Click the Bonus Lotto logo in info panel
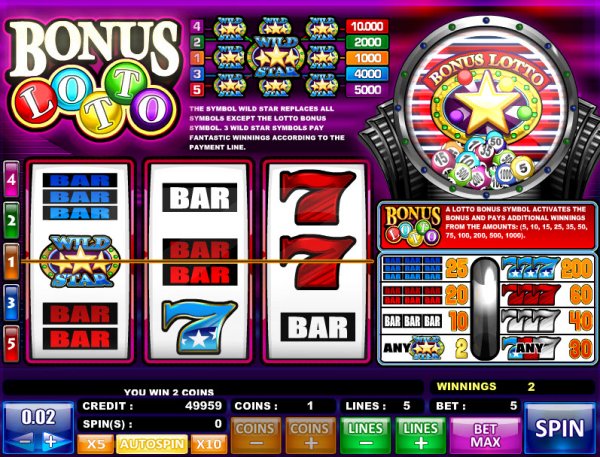The width and height of the screenshot is (600, 457). (412, 227)
